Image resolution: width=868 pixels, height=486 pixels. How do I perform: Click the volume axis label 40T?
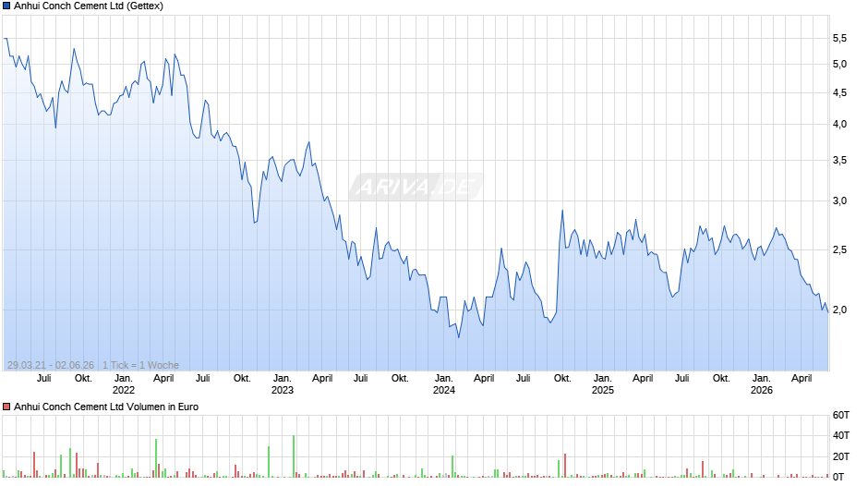click(841, 435)
